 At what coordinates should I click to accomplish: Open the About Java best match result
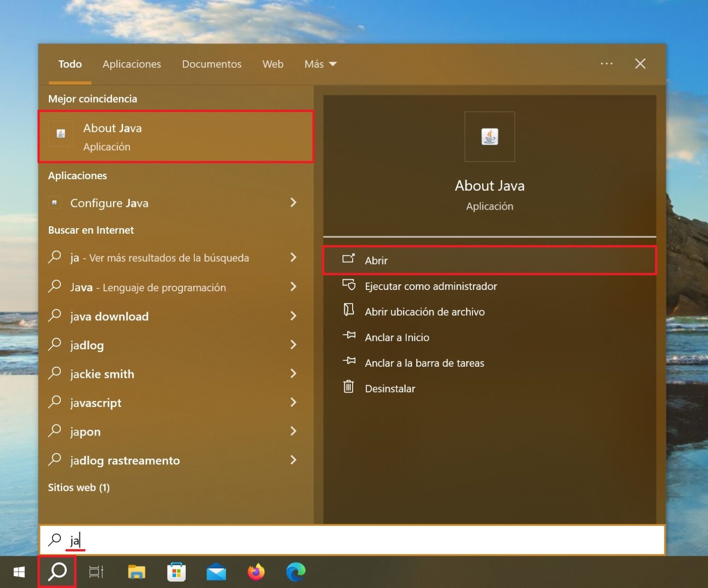coord(175,137)
